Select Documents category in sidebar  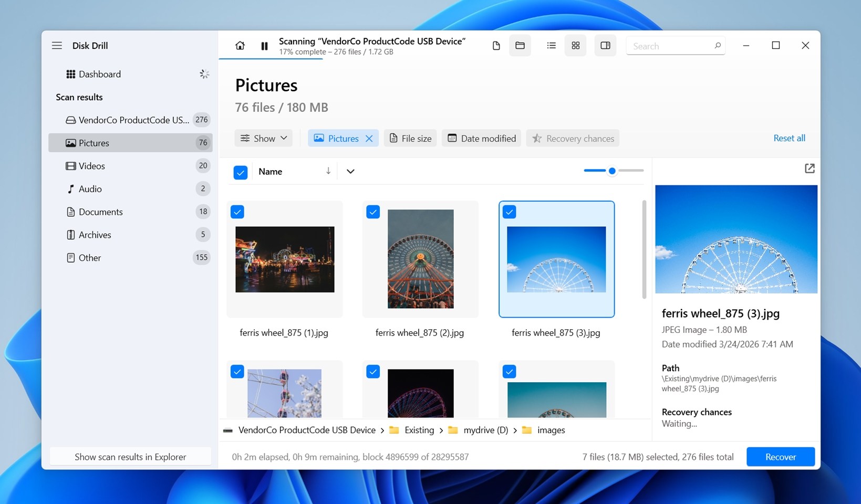point(100,212)
